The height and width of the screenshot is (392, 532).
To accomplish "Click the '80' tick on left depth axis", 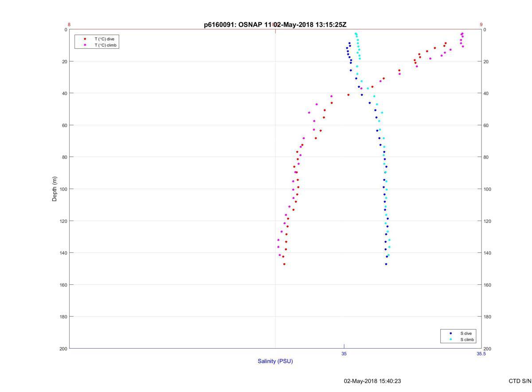I will pyautogui.click(x=64, y=157).
